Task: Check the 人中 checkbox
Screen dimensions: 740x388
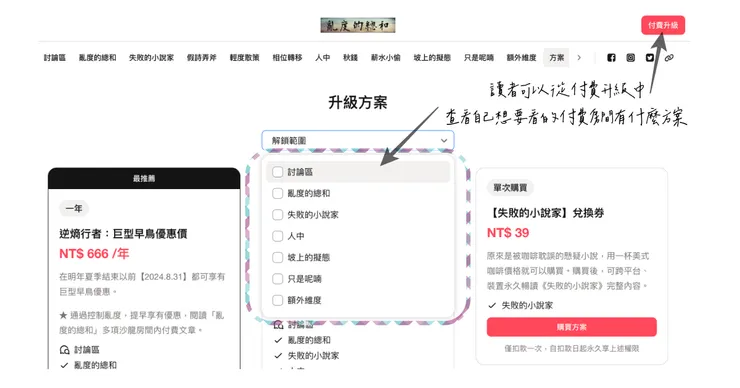Action: (x=278, y=236)
